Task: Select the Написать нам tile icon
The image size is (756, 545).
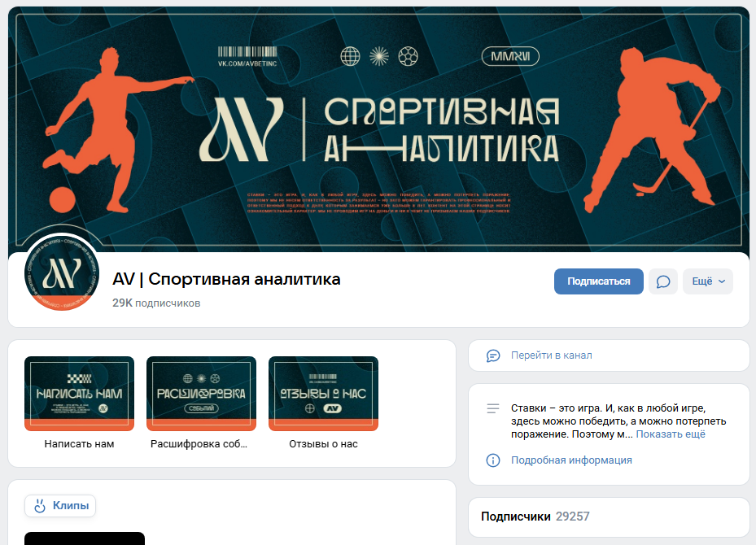Action: (79, 393)
